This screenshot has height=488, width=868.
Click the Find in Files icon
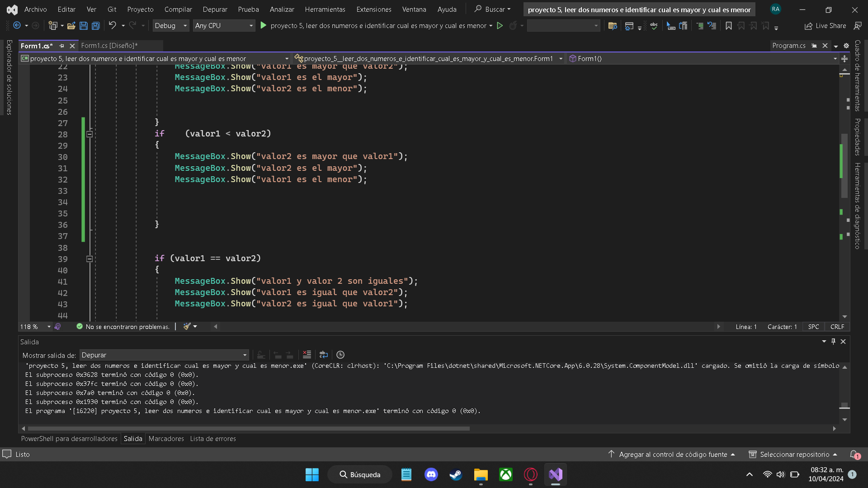pos(613,26)
